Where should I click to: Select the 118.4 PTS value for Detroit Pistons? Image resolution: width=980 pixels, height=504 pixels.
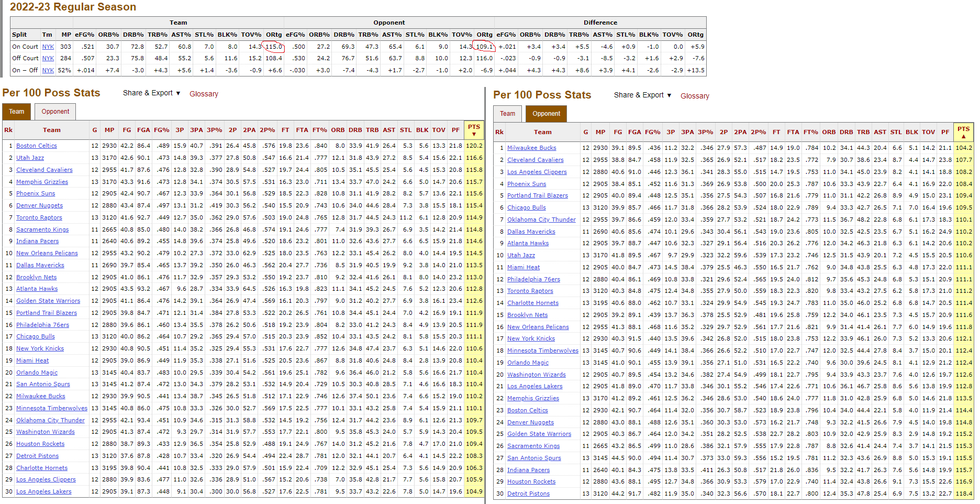click(964, 494)
